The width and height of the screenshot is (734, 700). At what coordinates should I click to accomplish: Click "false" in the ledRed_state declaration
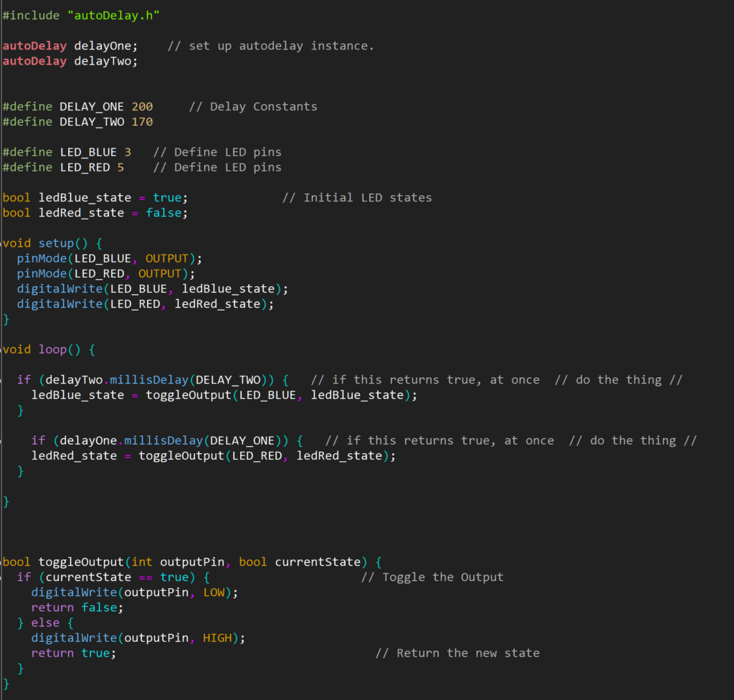coord(163,213)
